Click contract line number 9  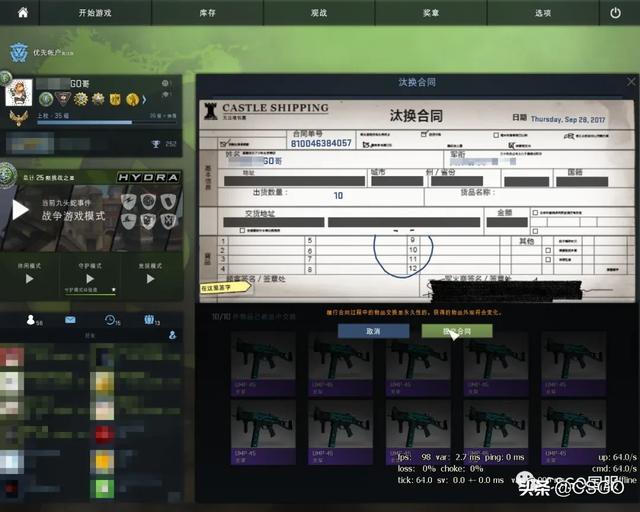(413, 240)
